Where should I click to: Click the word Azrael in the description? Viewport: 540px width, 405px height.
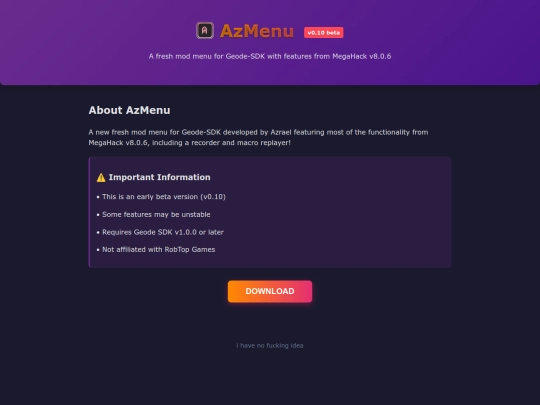[281, 132]
